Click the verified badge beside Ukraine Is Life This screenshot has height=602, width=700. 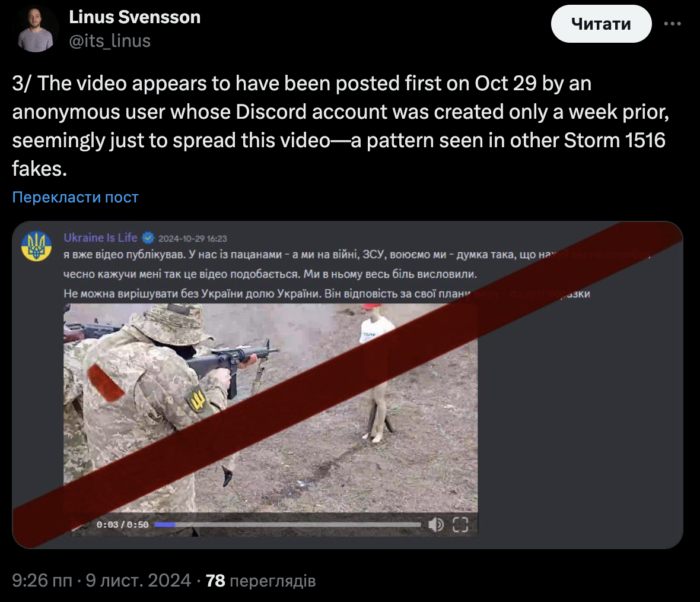(148, 237)
